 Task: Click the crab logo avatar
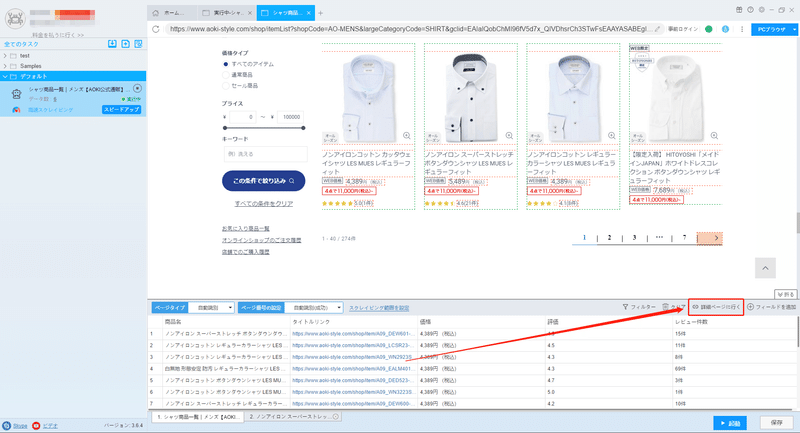click(15, 19)
